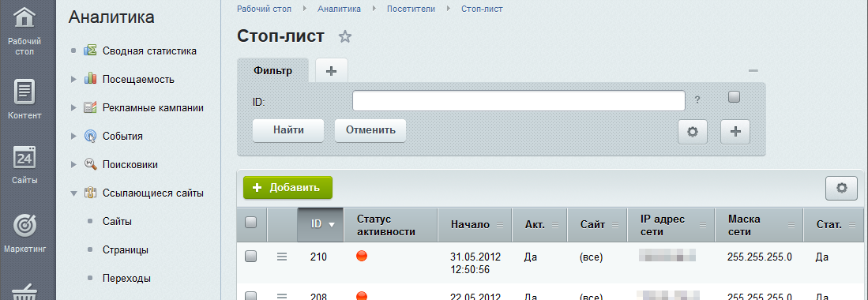
Task: Add Стоп-лист page to favorites star
Action: pos(345,37)
